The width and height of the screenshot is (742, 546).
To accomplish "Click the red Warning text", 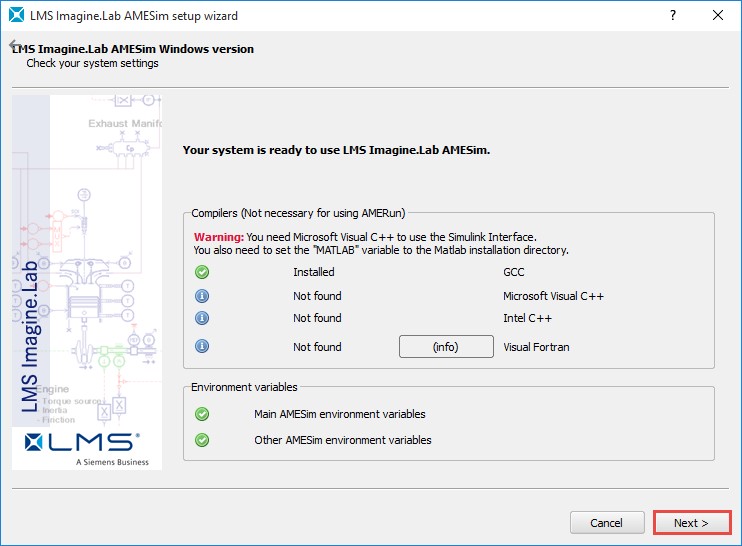I will (x=218, y=236).
